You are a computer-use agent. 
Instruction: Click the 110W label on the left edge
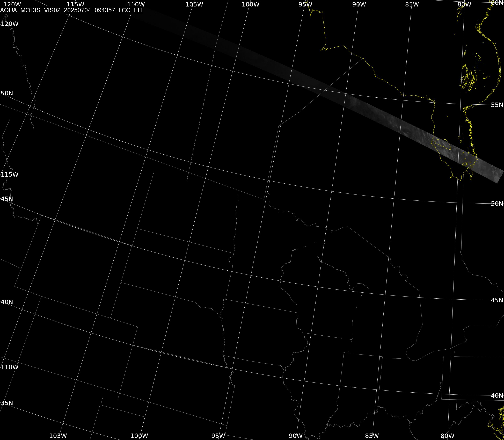[10, 367]
